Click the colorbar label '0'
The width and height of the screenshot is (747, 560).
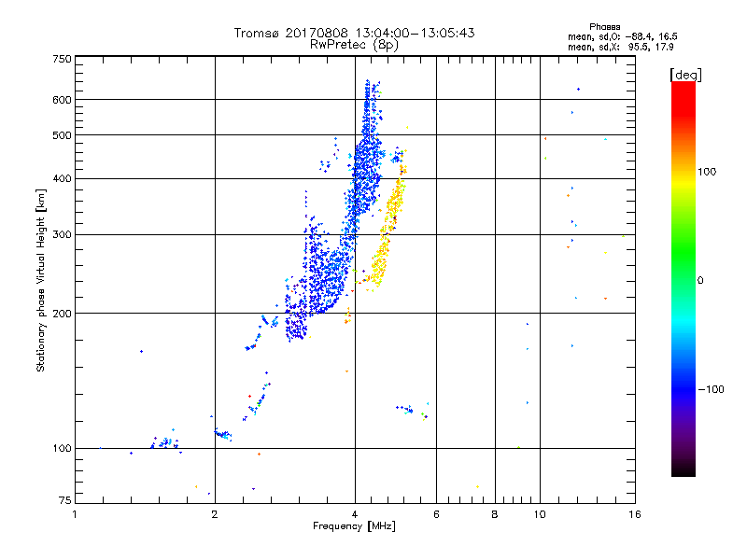pyautogui.click(x=700, y=281)
